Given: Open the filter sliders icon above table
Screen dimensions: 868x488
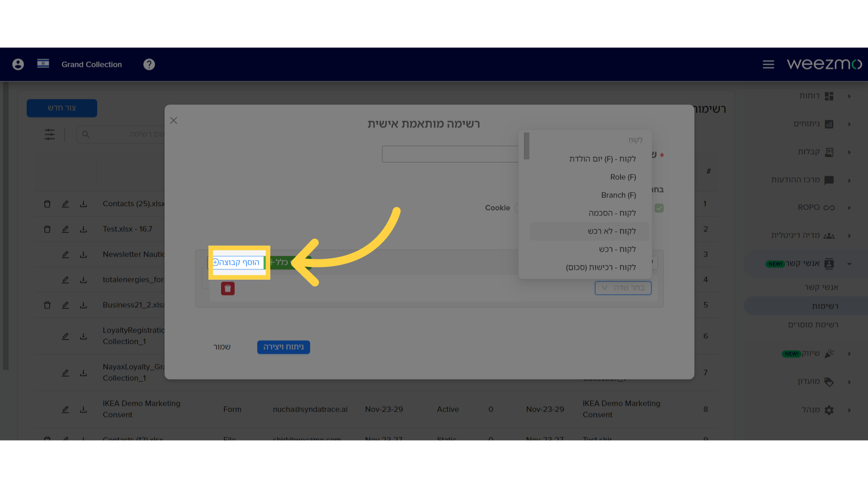Looking at the screenshot, I should click(50, 134).
